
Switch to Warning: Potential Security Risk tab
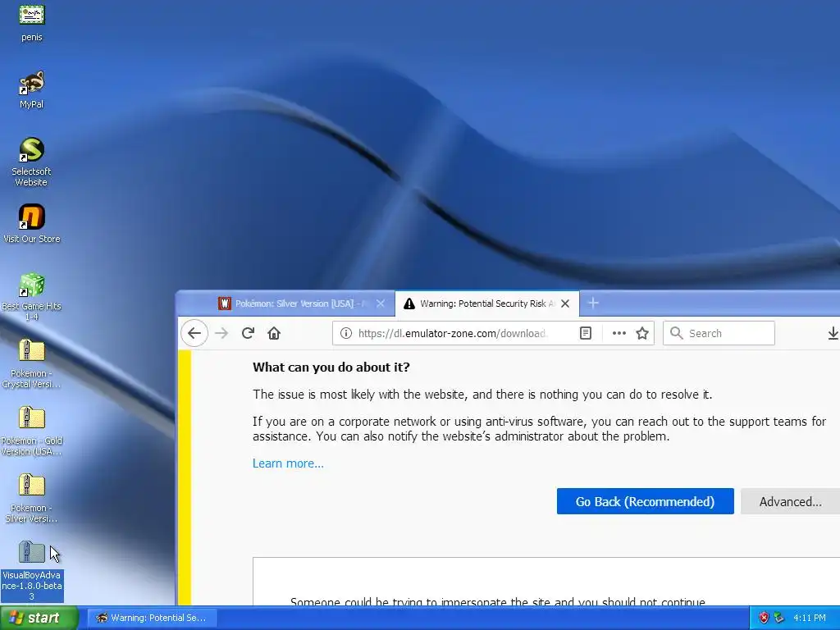click(x=486, y=304)
